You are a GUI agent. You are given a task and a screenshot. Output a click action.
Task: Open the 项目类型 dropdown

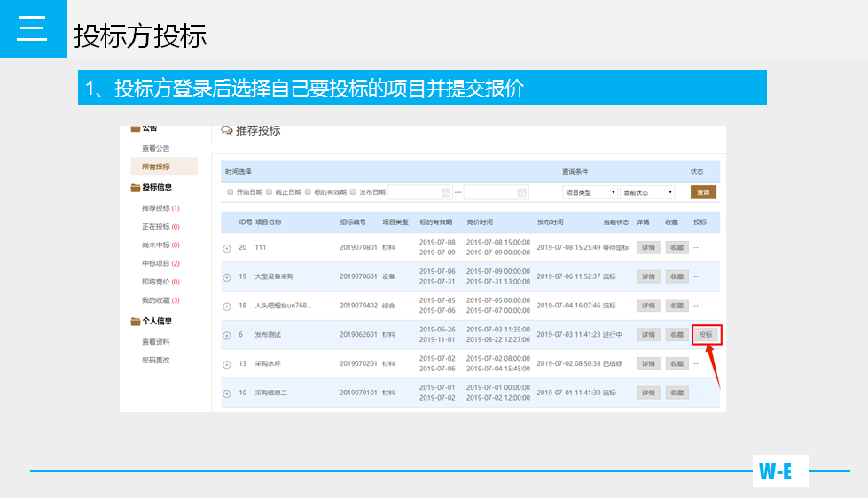tap(590, 192)
